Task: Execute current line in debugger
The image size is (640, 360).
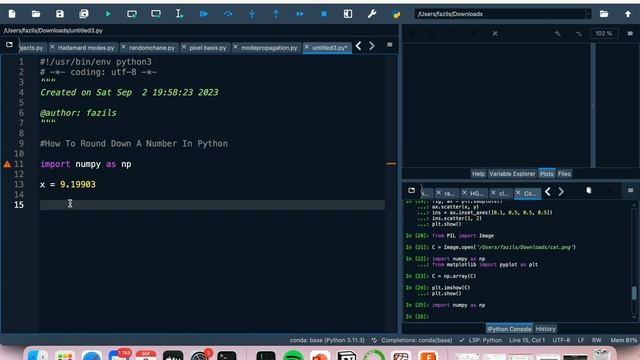Action: click(228, 14)
